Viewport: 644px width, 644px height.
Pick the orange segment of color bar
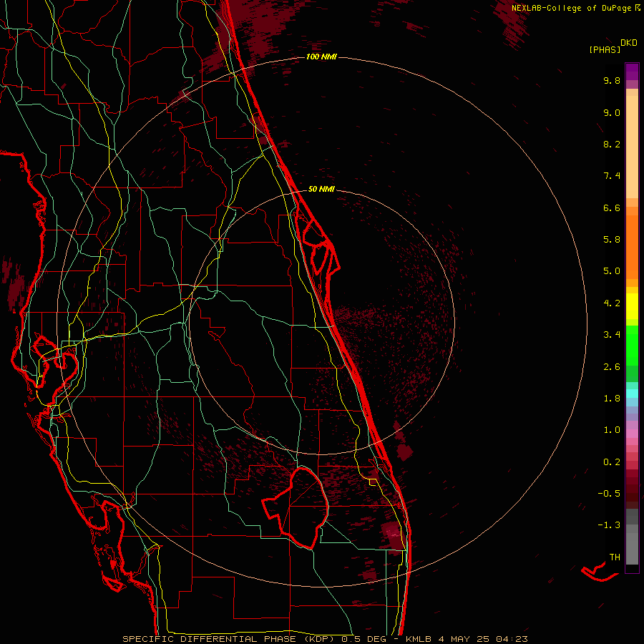pyautogui.click(x=632, y=248)
